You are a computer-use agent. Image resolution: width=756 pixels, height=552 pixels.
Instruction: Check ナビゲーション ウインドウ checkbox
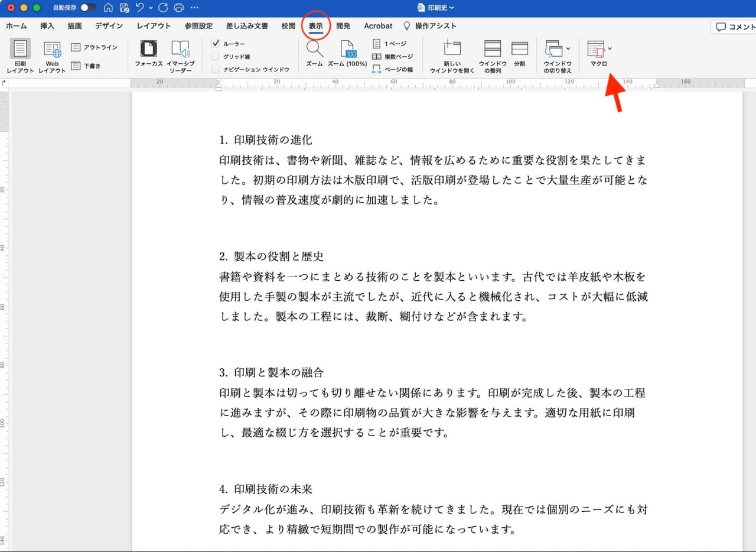pyautogui.click(x=216, y=69)
